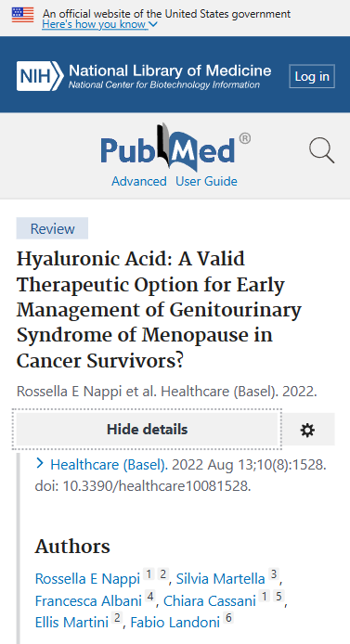Click the Log in button
The height and width of the screenshot is (644, 350).
312,76
